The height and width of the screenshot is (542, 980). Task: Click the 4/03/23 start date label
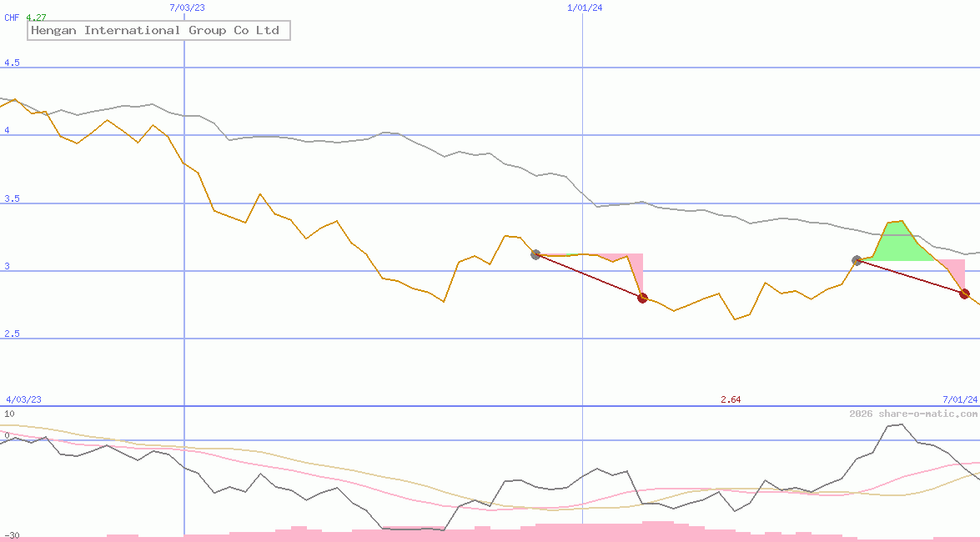23,399
